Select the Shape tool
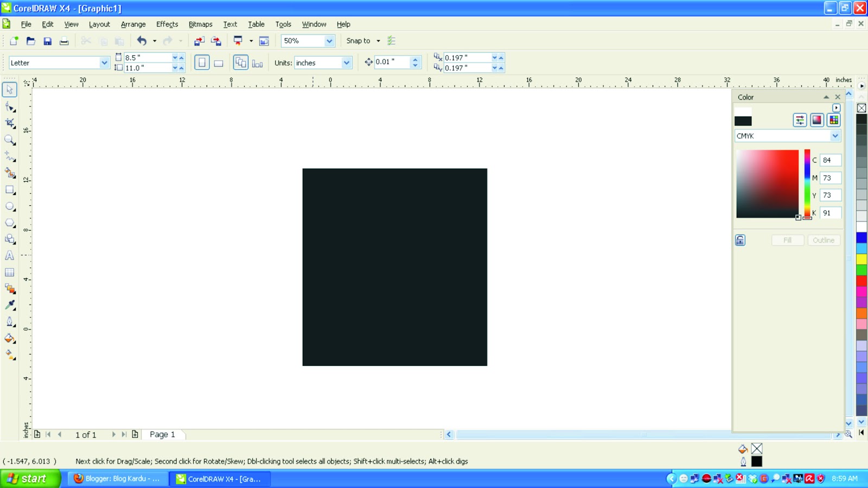The width and height of the screenshot is (868, 488). coord(10,107)
